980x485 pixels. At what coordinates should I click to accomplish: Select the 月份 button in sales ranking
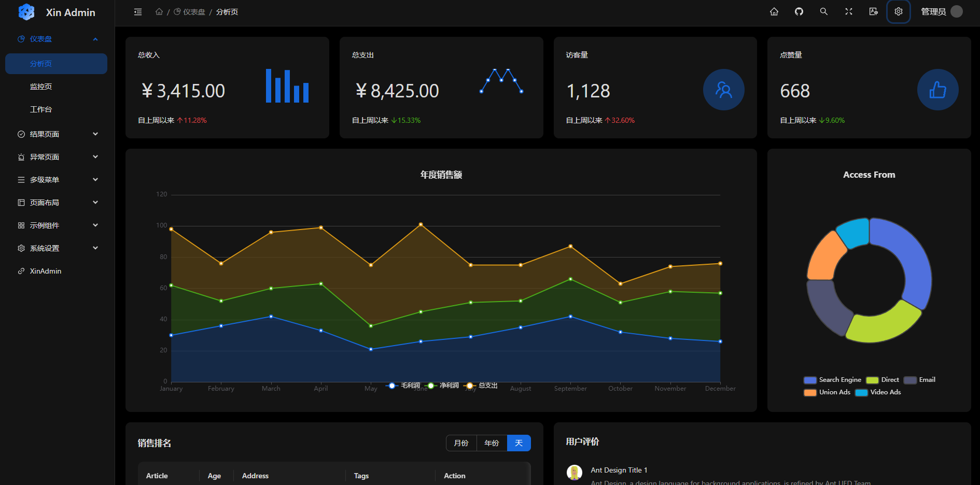pos(461,443)
